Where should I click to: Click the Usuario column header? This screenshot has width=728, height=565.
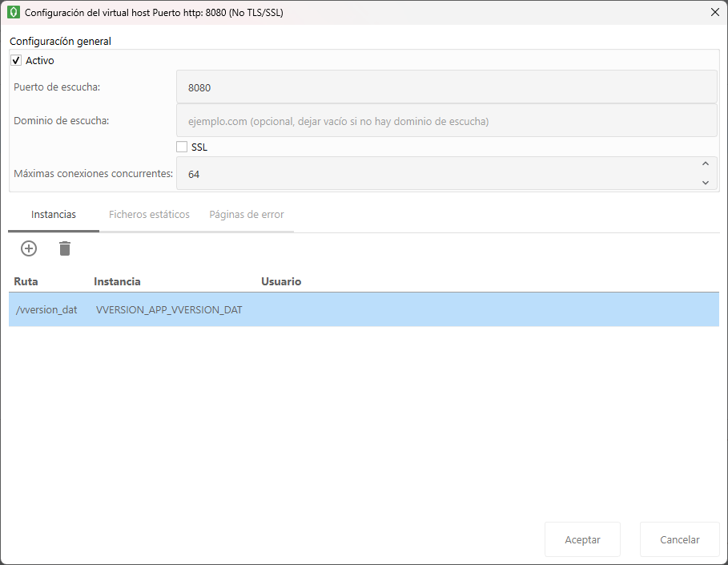(281, 281)
